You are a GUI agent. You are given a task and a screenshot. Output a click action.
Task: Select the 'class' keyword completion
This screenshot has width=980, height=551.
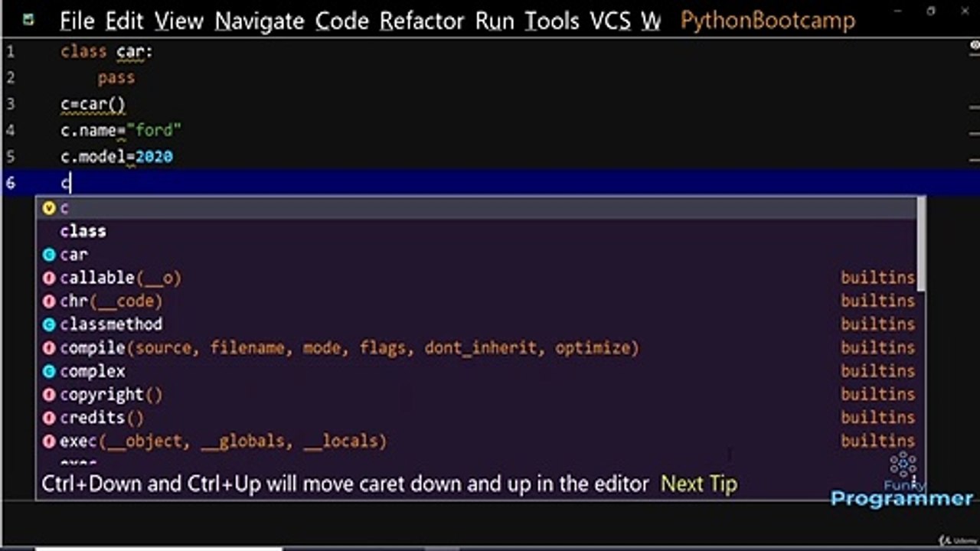(x=83, y=231)
